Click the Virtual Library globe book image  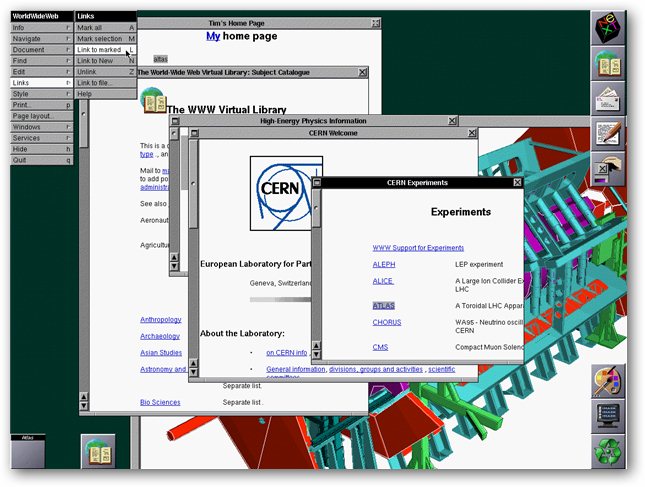pyautogui.click(x=153, y=100)
